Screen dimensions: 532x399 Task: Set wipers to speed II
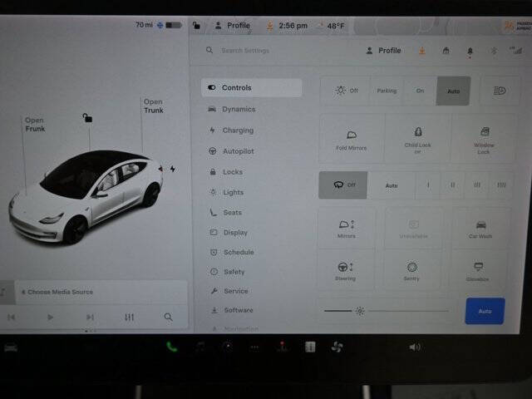(452, 185)
